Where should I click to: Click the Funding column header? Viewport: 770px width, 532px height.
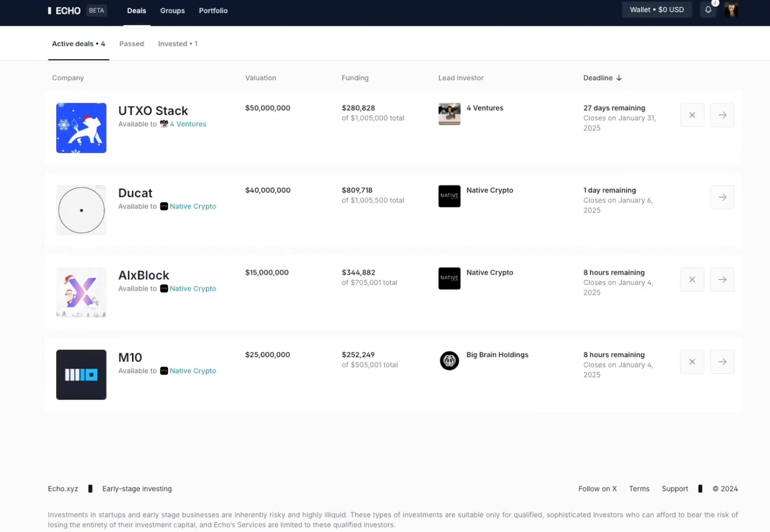point(355,78)
